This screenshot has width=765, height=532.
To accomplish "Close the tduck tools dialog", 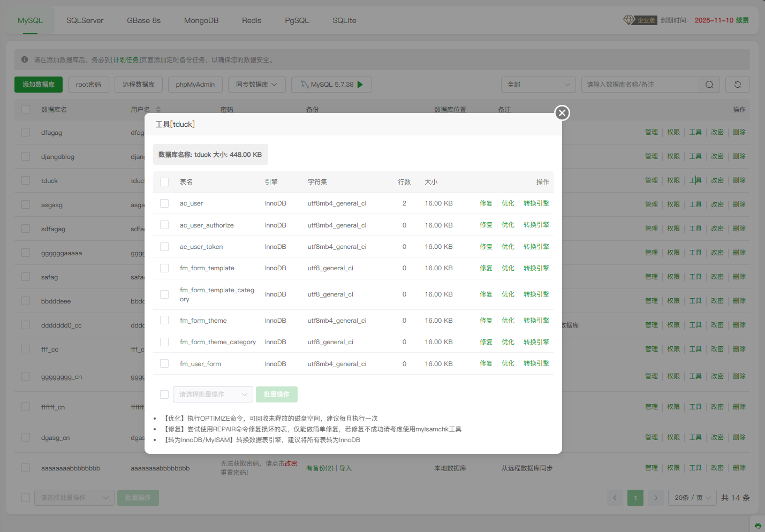I will pos(562,113).
